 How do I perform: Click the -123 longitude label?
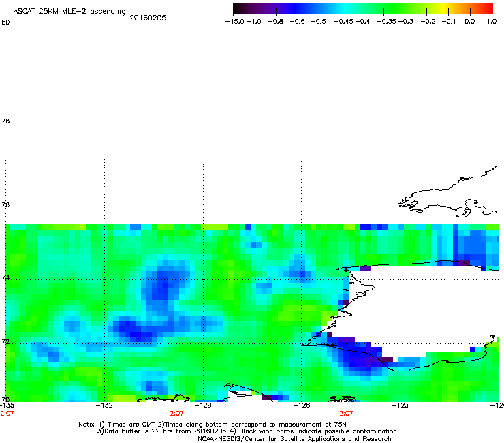coord(400,406)
